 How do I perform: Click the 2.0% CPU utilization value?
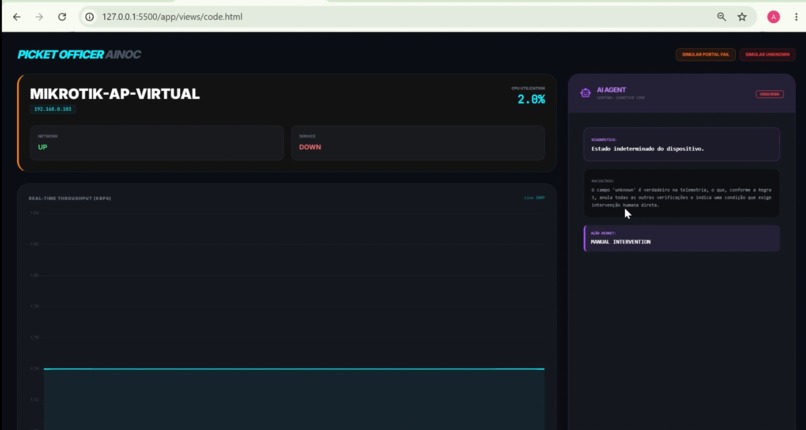point(531,100)
